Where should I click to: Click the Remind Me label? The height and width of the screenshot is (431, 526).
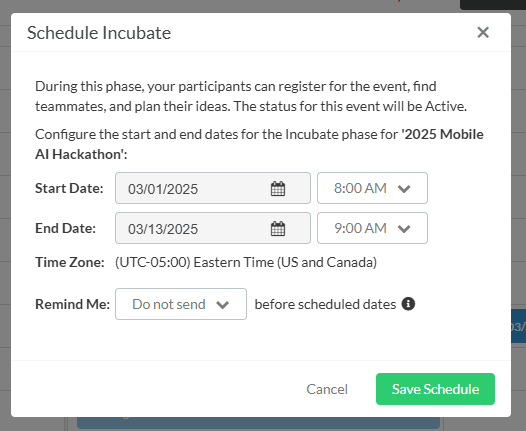click(72, 304)
